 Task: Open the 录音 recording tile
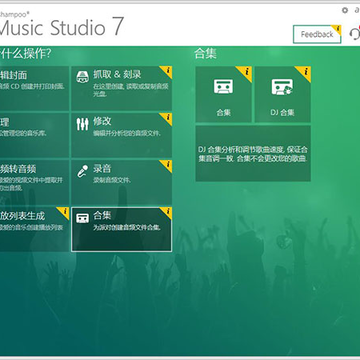(x=122, y=182)
